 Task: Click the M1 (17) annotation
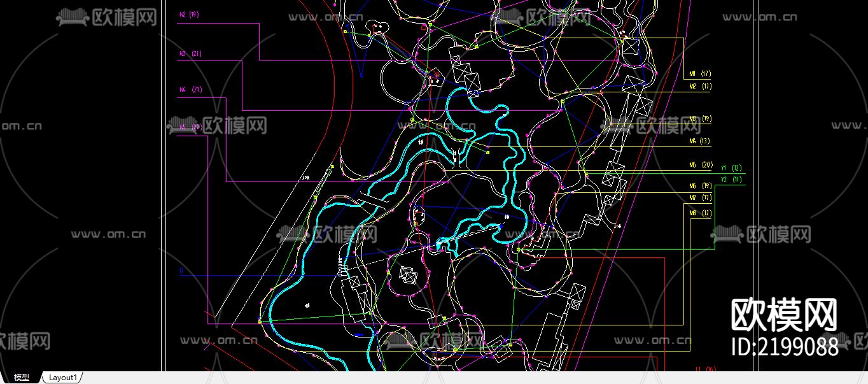[x=700, y=74]
